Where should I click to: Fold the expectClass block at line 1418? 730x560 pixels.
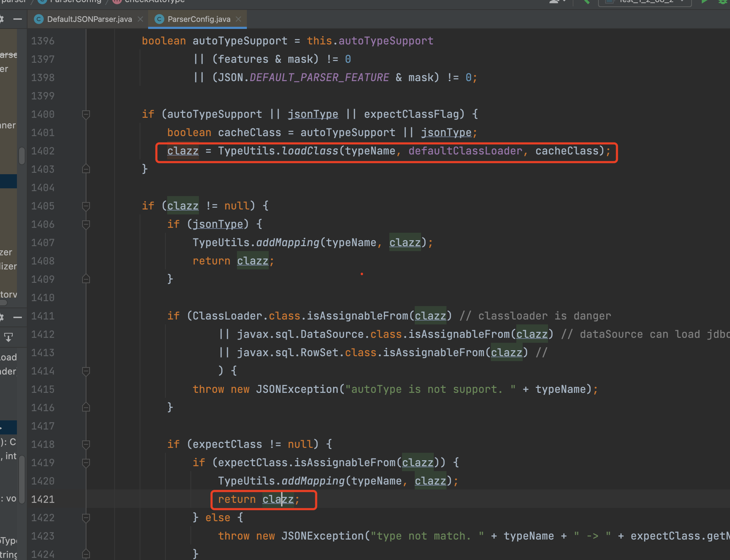(86, 444)
